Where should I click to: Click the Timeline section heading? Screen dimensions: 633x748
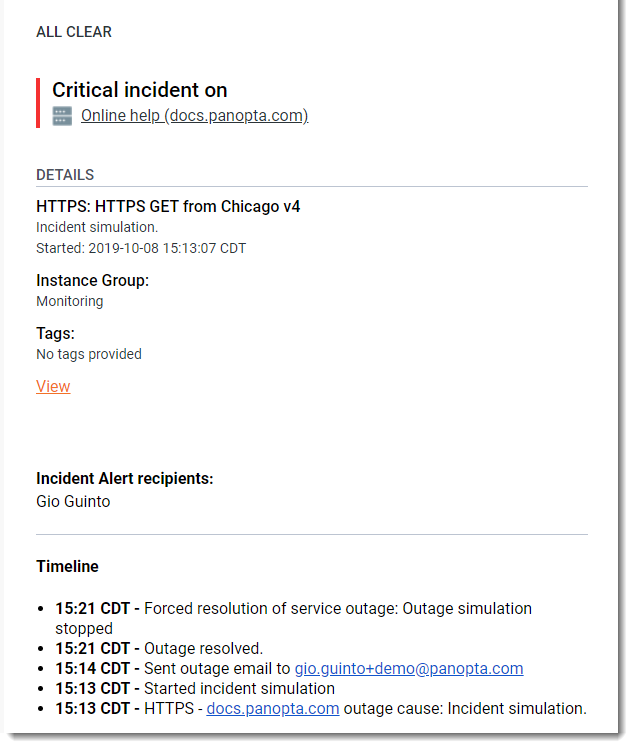[67, 566]
